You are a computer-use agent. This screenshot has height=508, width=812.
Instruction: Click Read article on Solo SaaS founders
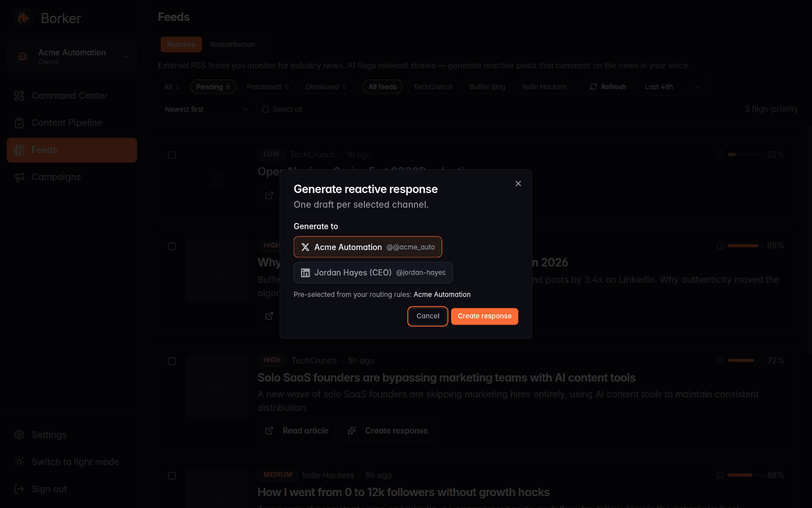click(297, 431)
